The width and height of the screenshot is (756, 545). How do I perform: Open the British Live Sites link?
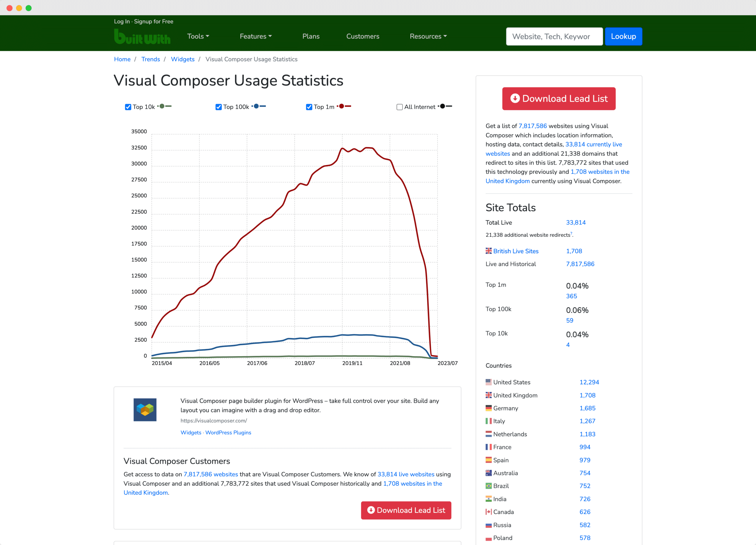[516, 251]
